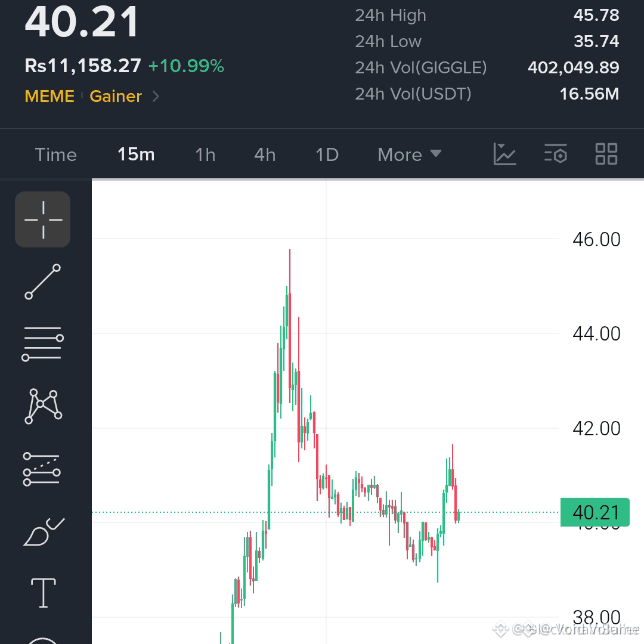Screen dimensions: 644x644
Task: Click the Rs11,158.27 converted price
Action: 83,66
